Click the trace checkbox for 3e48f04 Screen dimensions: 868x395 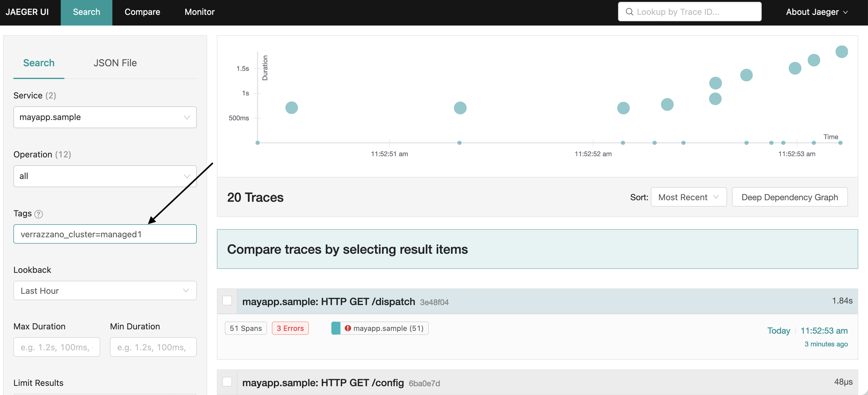[227, 301]
